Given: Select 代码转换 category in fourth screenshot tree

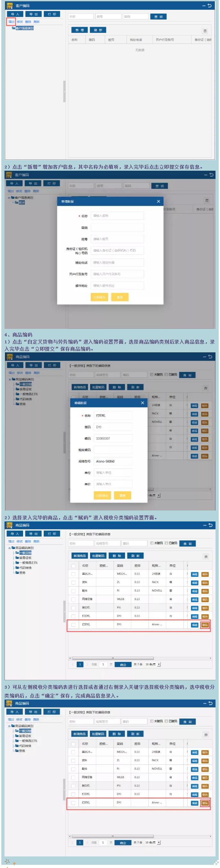Looking at the screenshot, I should click(25, 568).
